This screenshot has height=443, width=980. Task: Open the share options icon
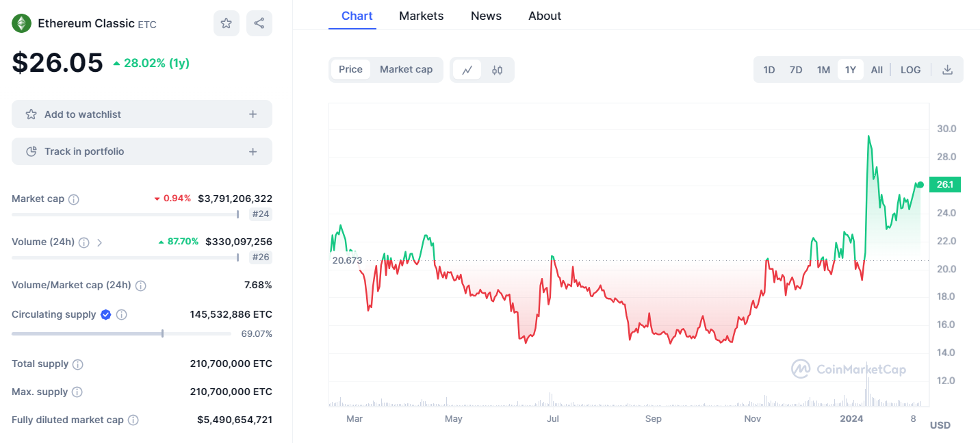click(x=259, y=23)
